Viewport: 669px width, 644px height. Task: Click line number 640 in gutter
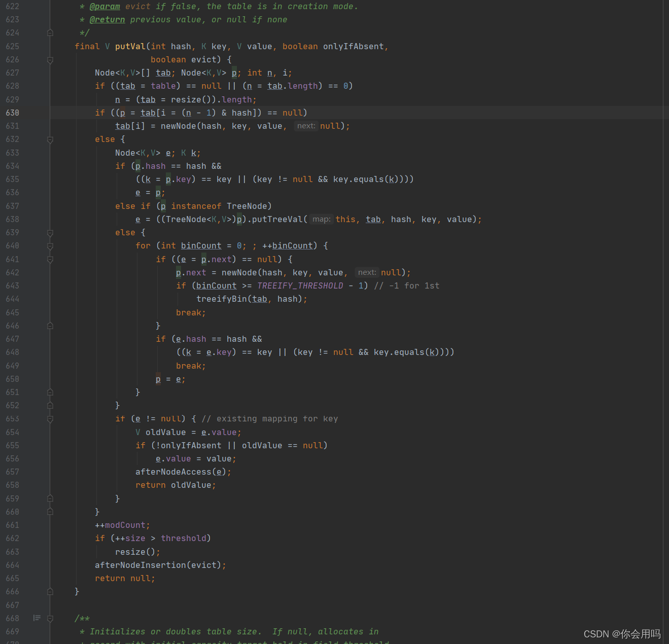pyautogui.click(x=13, y=245)
